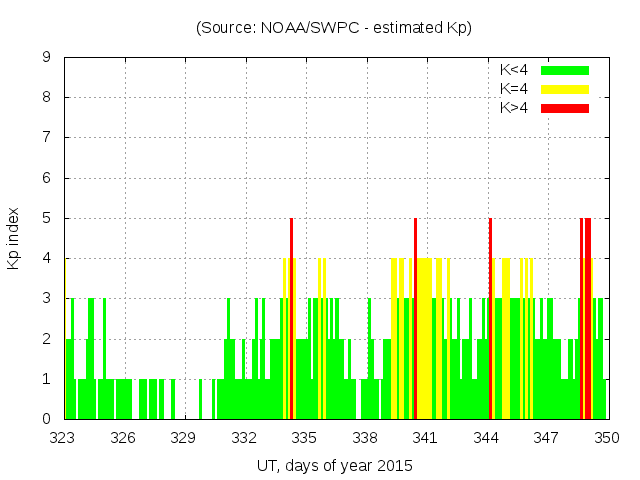This screenshot has width=640, height=480.
Task: Click the vertical 'Kp index' axis label
Action: 14,238
